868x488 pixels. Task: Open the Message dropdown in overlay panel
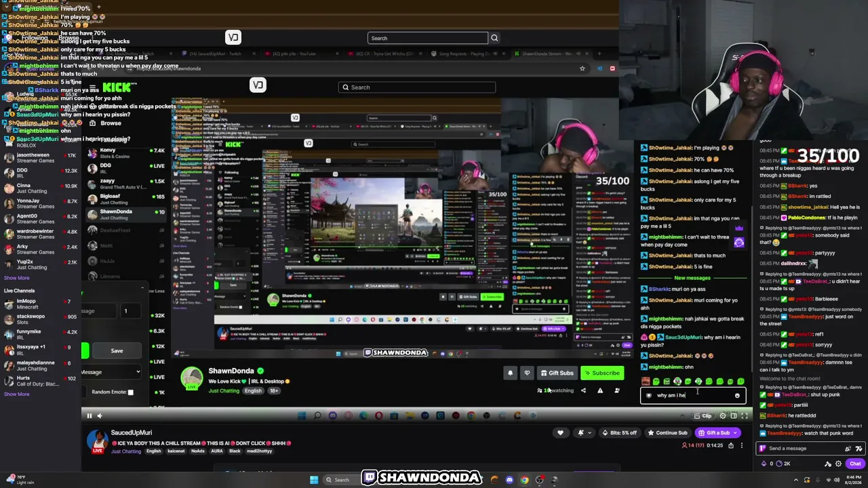click(x=111, y=371)
